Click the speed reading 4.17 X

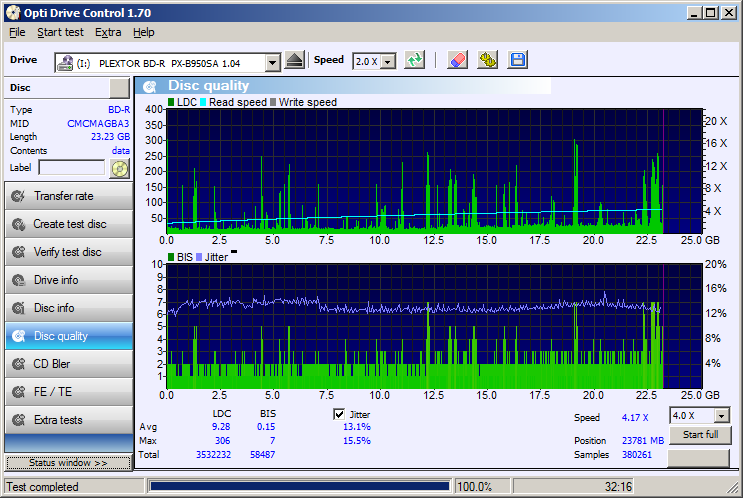coord(635,418)
